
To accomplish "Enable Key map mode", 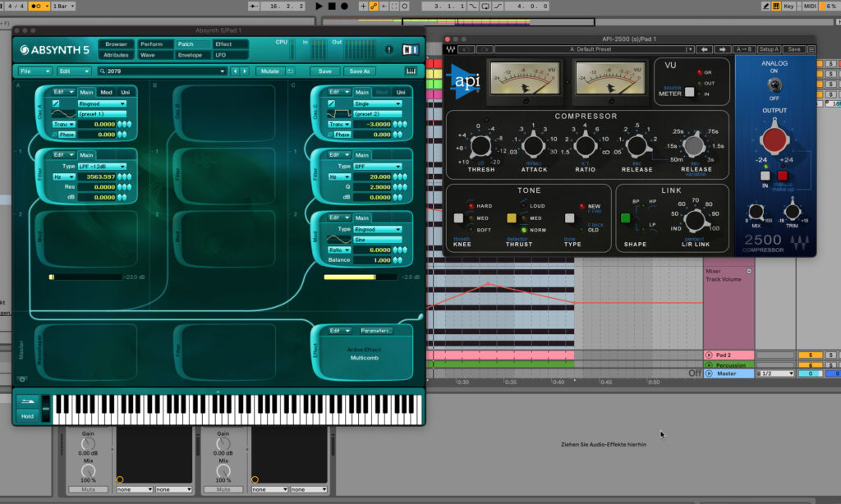I will pos(788,6).
